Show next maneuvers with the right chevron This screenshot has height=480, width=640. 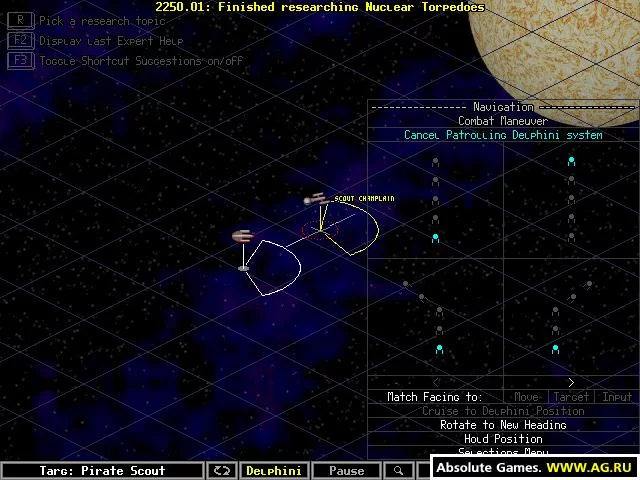pyautogui.click(x=571, y=382)
